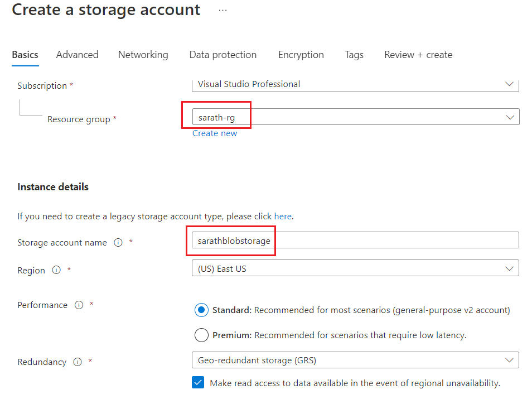Open the Resource group dropdown
Image resolution: width=532 pixels, height=399 pixels.
(x=510, y=117)
